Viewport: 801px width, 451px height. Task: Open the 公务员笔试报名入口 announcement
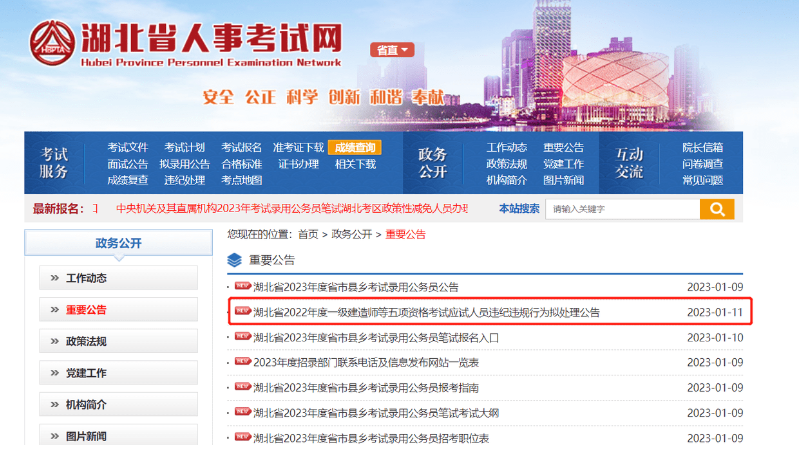(x=376, y=338)
